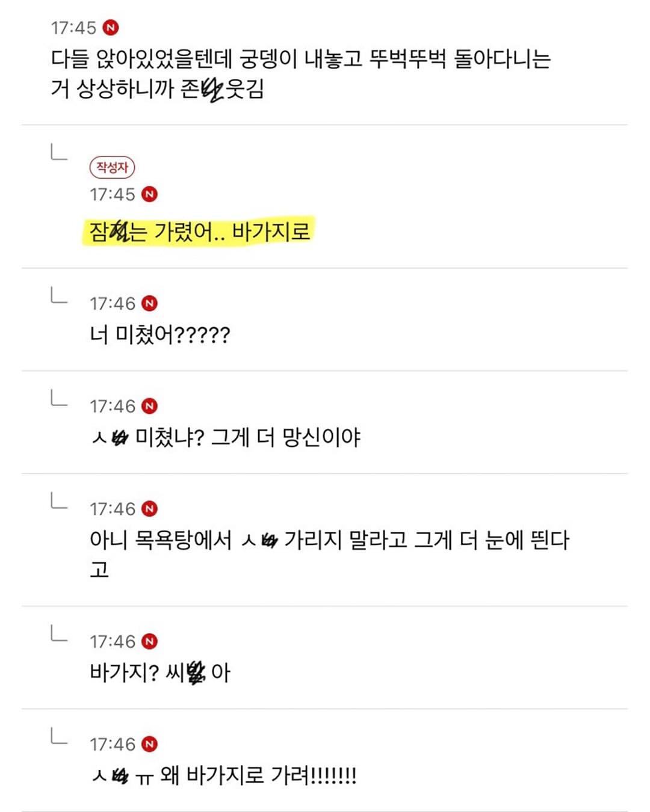Click the red N badge on the top comment

pos(111,28)
